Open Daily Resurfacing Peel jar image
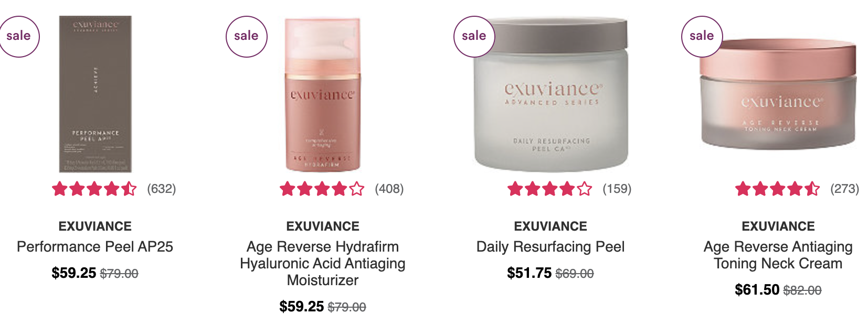The image size is (868, 325). (551, 94)
